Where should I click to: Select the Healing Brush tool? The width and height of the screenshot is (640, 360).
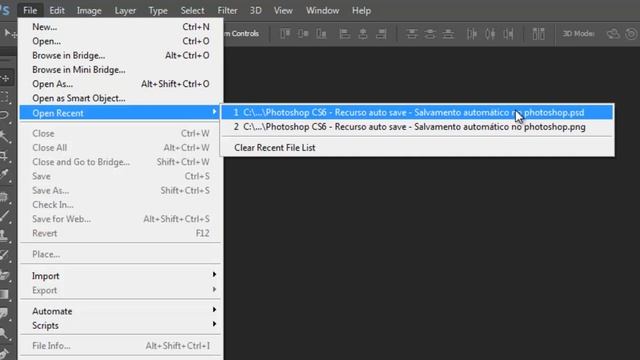pos(4,196)
